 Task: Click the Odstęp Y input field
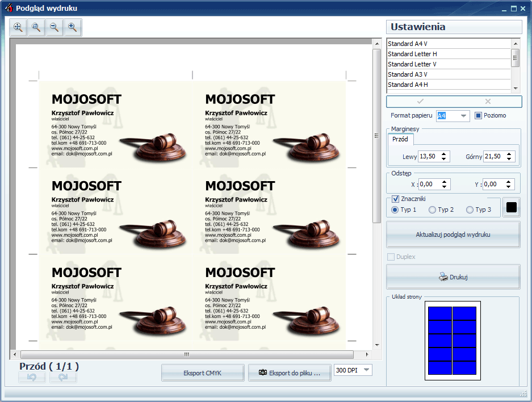493,184
